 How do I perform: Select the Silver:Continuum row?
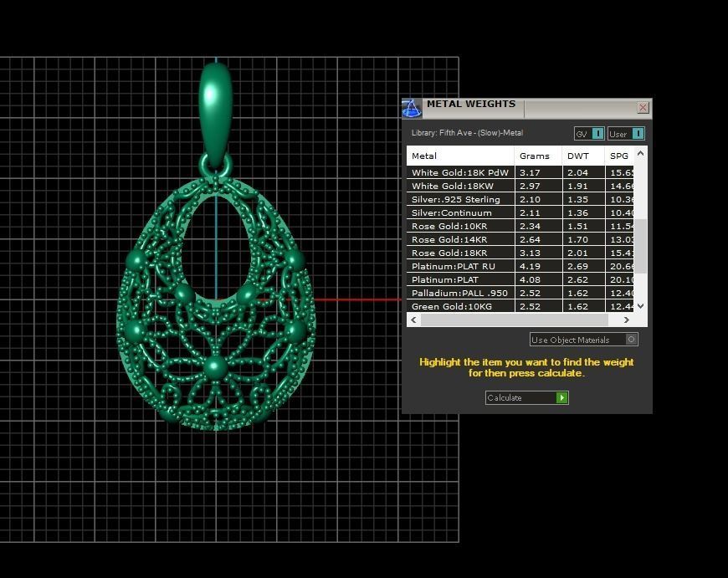click(x=520, y=213)
